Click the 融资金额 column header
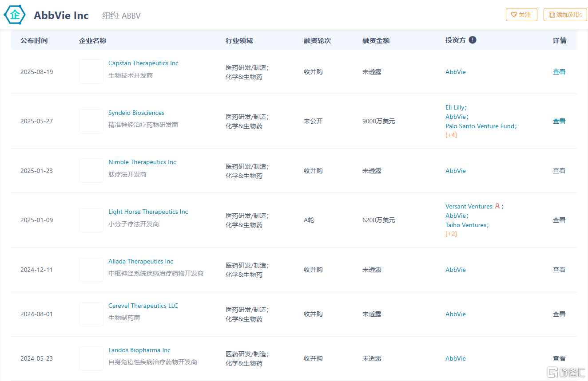Image resolution: width=588 pixels, height=381 pixels. tap(376, 40)
